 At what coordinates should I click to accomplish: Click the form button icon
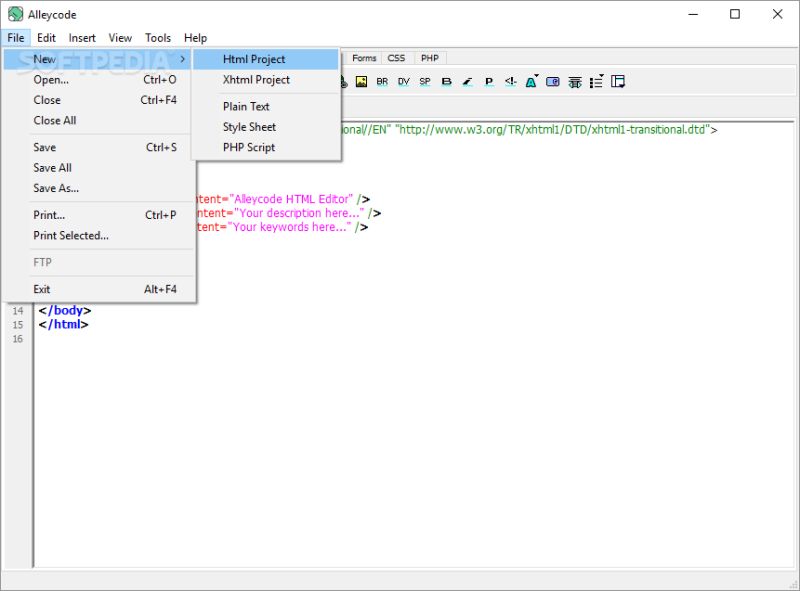[x=552, y=82]
